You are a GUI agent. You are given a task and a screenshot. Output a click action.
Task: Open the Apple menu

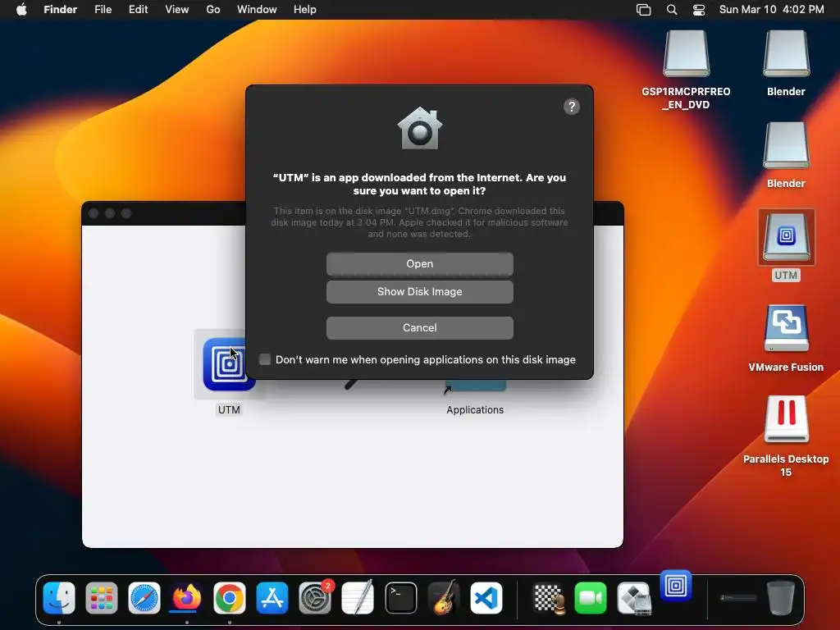click(21, 10)
